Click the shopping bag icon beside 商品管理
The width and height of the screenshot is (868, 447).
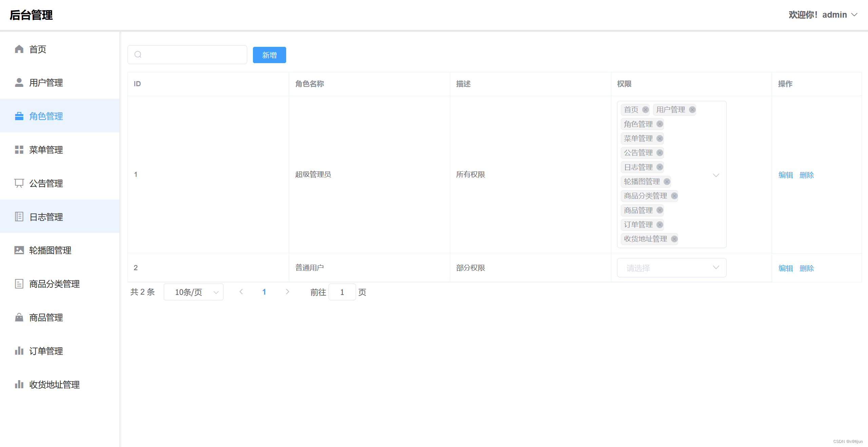19,317
